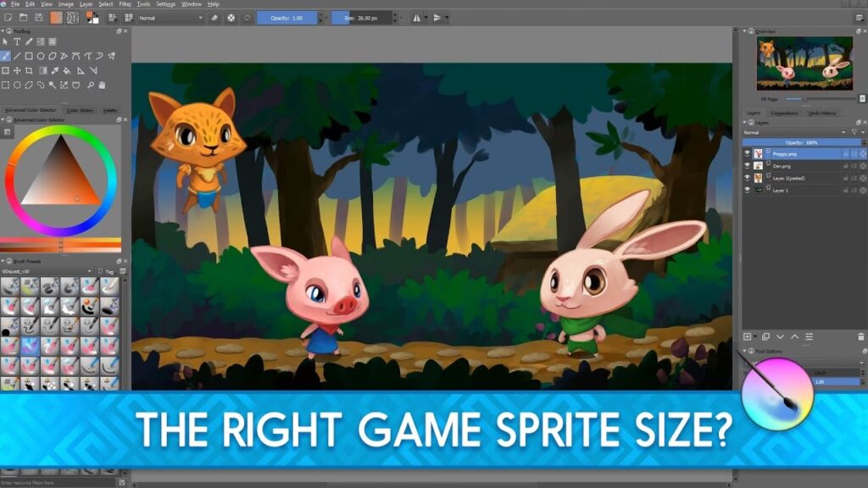
Task: Hide the Piggy.png layer
Action: click(747, 154)
